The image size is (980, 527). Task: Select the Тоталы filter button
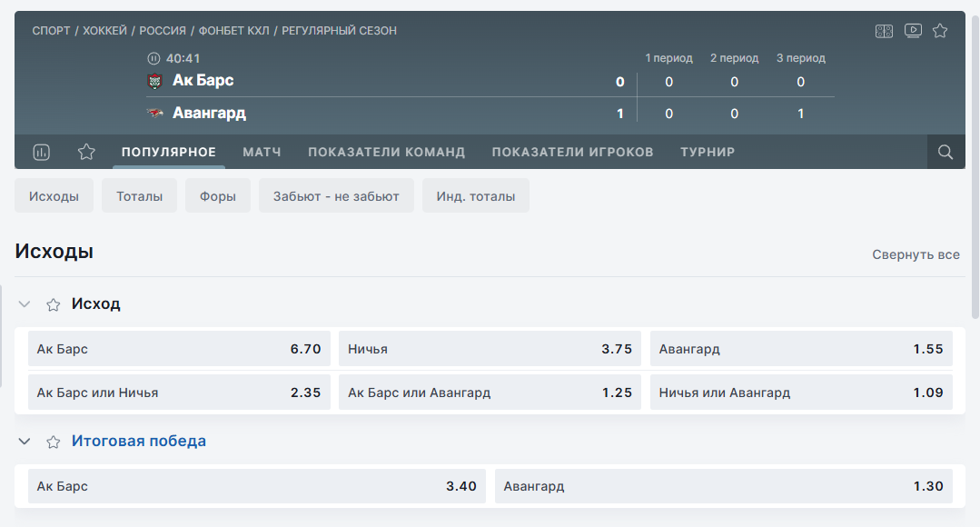click(x=139, y=196)
